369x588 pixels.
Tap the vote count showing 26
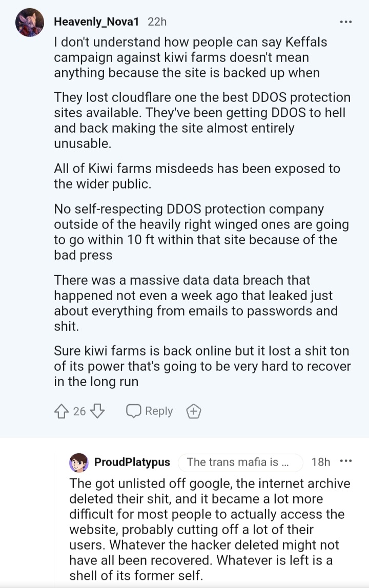pos(79,411)
